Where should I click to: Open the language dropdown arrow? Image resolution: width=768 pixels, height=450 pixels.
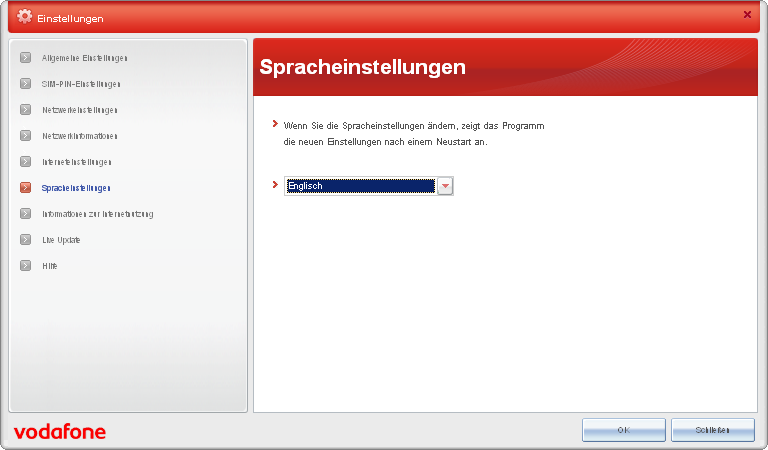click(x=445, y=186)
